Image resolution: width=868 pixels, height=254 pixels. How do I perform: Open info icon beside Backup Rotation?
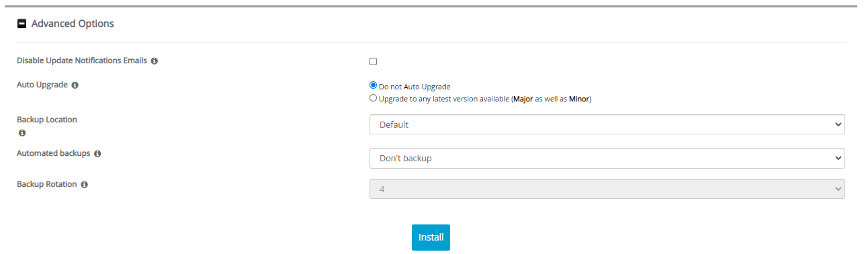coord(84,185)
